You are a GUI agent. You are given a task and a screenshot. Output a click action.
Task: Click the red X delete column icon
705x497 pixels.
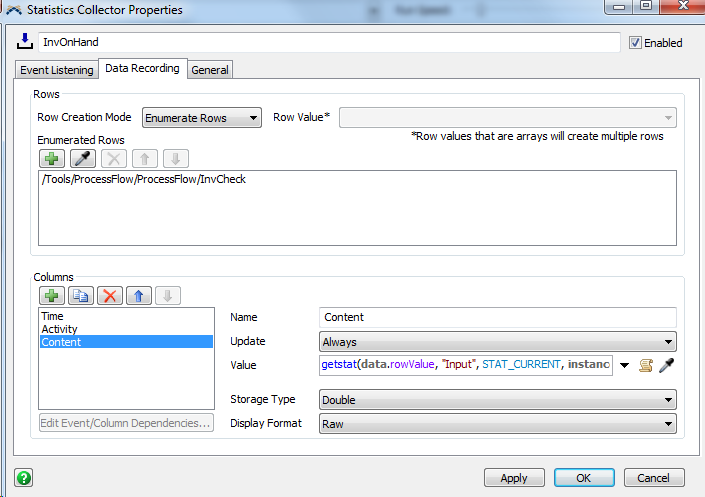pos(112,295)
